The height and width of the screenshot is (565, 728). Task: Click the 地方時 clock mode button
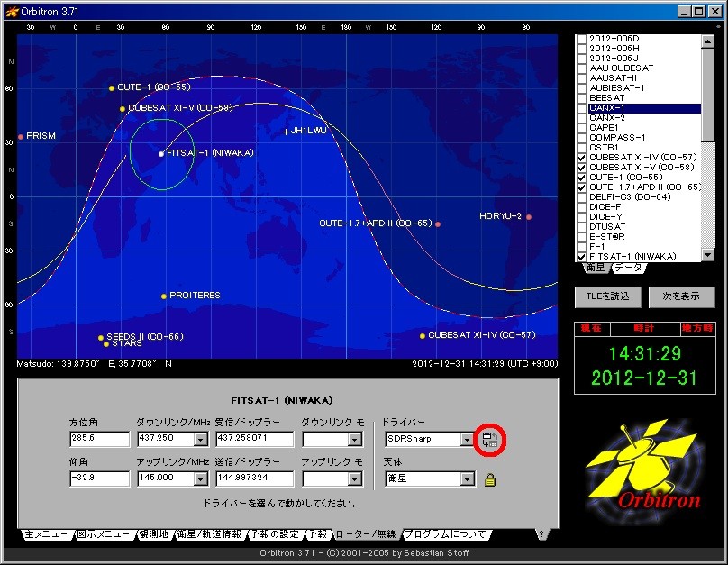(698, 328)
